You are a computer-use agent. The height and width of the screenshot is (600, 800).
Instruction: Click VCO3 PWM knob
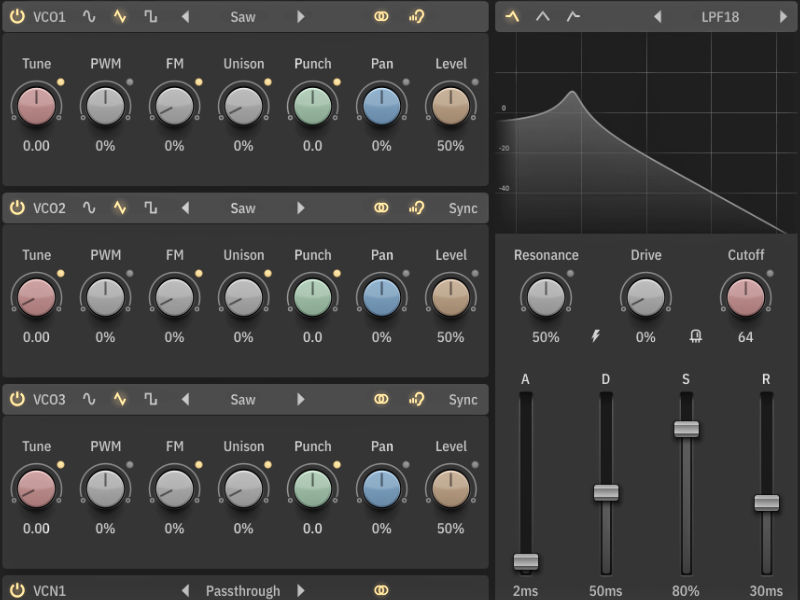tap(105, 489)
